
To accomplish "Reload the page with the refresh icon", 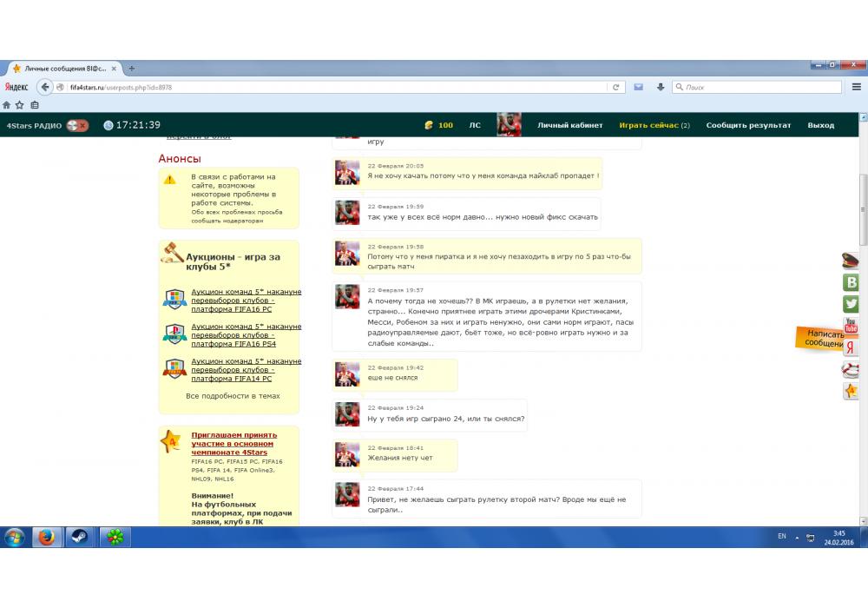I will pyautogui.click(x=615, y=88).
